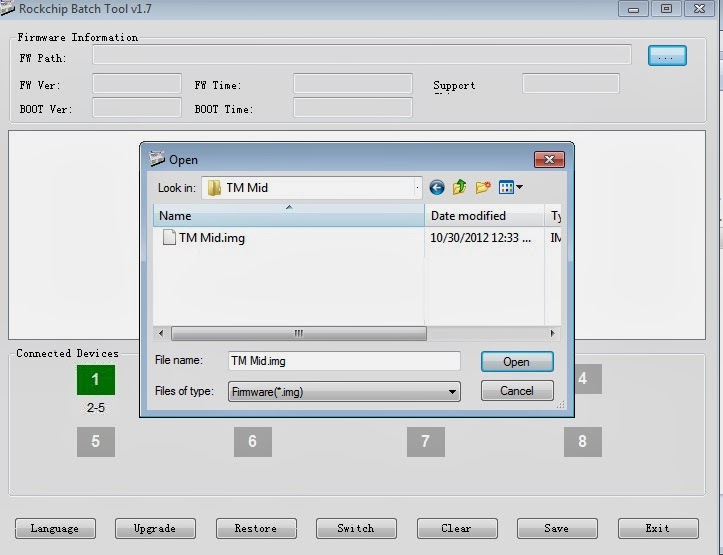Sort by Date modified column header
723x555 pixels.
pyautogui.click(x=484, y=216)
